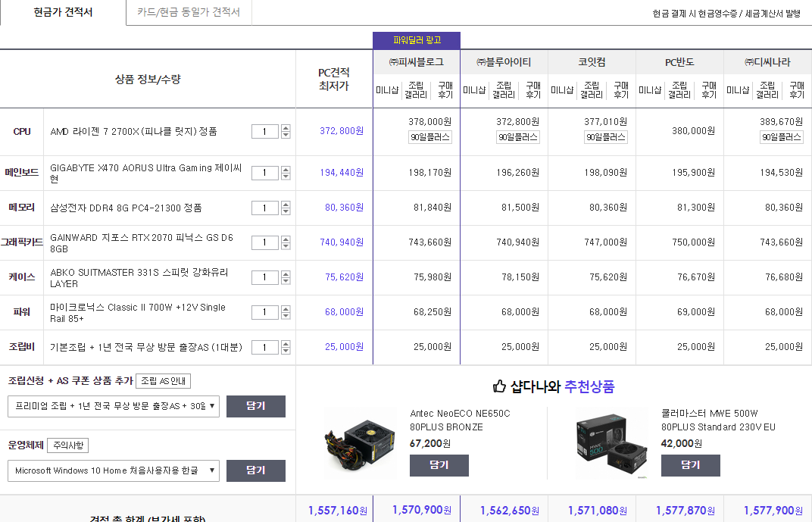Add selected operating system with 담기
This screenshot has height=522, width=812.
click(256, 470)
